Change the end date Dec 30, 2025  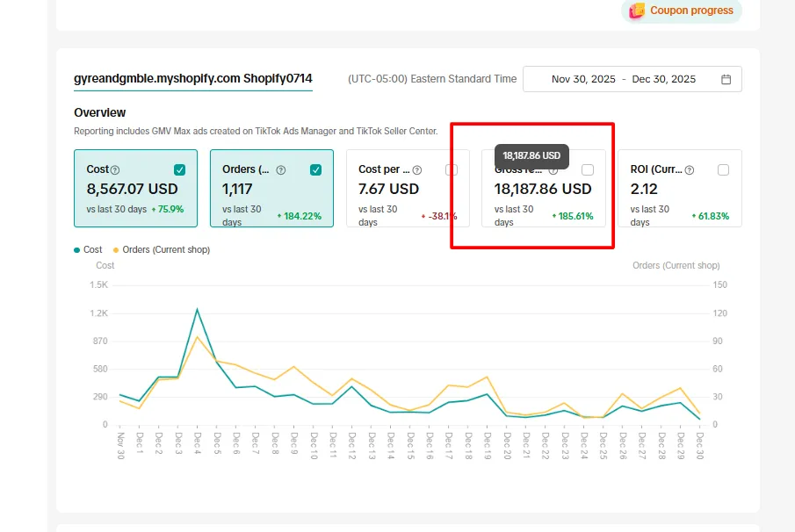point(663,79)
